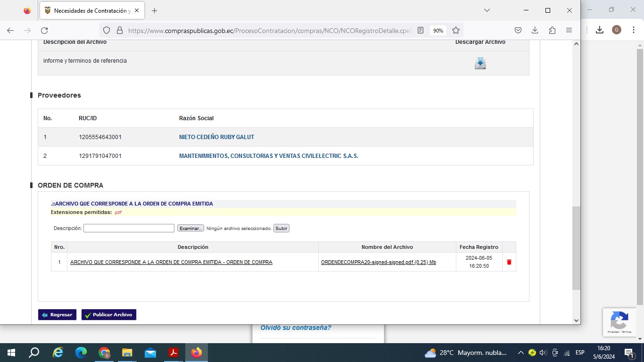644x362 pixels.
Task: Open the NIETO CEDEÑO RUBY GALUT provider link
Action: click(x=216, y=137)
